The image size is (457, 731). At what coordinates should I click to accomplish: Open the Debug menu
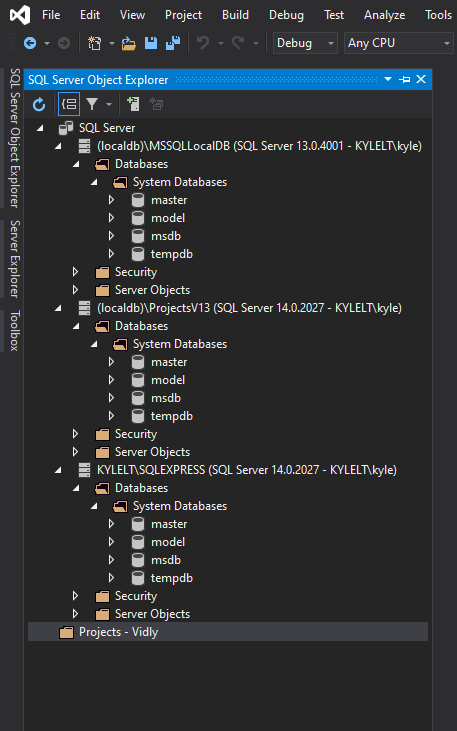point(286,15)
